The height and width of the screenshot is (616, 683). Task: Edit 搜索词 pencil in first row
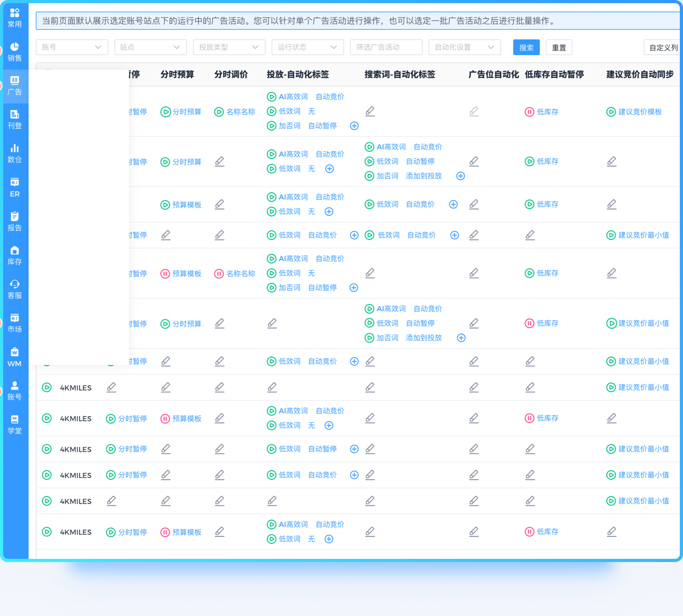370,112
